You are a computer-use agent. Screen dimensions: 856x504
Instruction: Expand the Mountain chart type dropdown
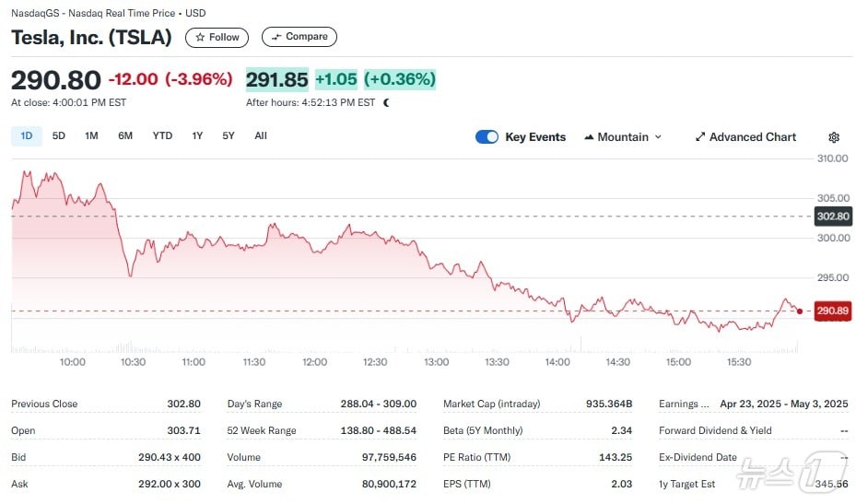(x=657, y=137)
